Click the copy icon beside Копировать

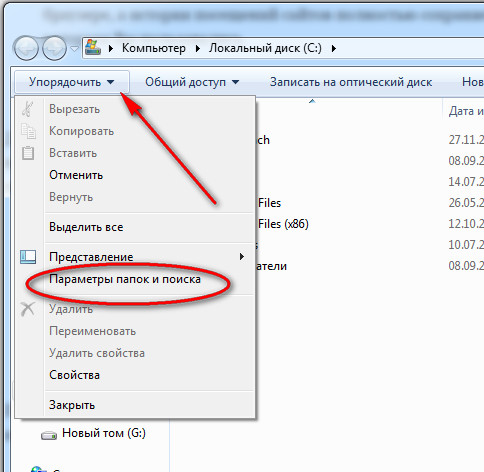point(28,131)
